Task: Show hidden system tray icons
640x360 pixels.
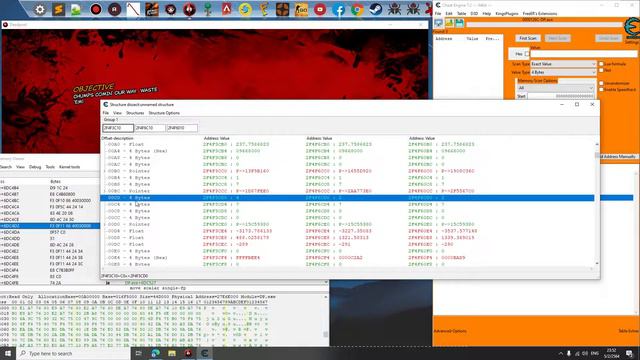Action: tap(561, 353)
